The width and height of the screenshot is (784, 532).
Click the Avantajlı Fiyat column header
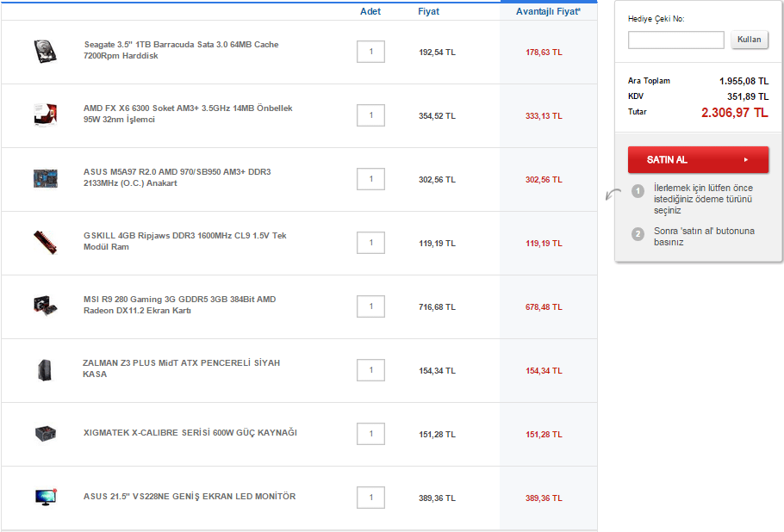[548, 11]
